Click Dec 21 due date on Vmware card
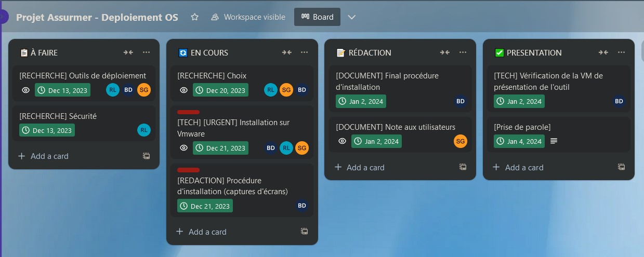 pyautogui.click(x=220, y=148)
